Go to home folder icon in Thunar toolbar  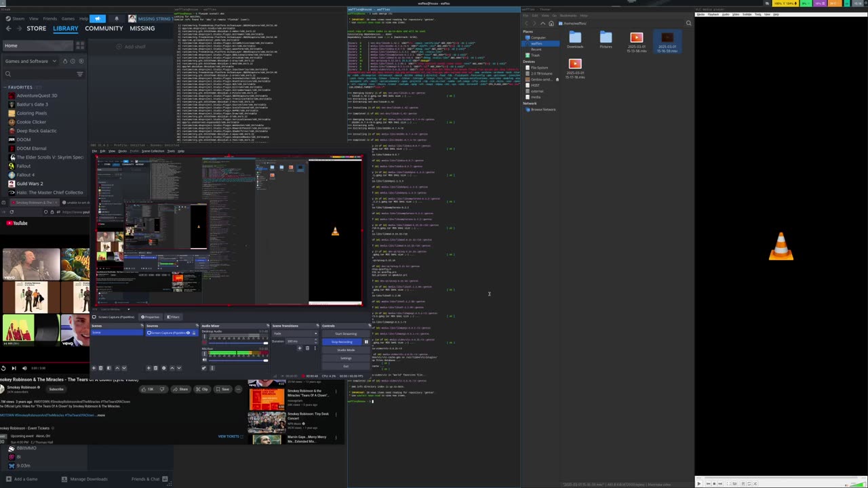tap(551, 23)
